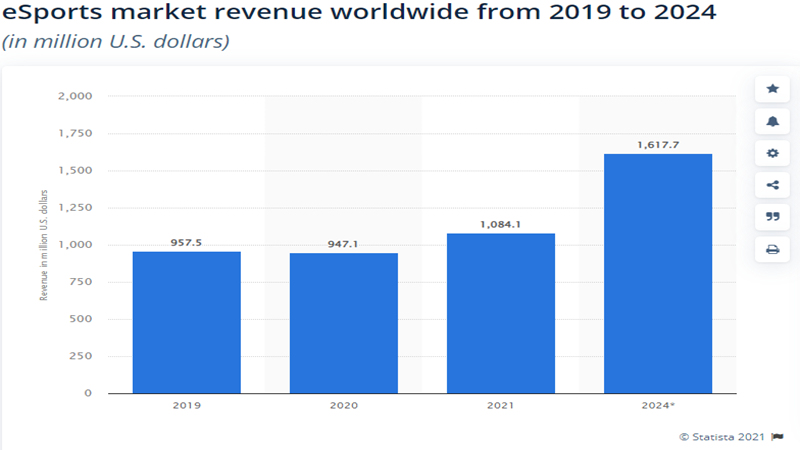The width and height of the screenshot is (800, 450).
Task: Click the 2021 revenue bar
Action: pyautogui.click(x=501, y=313)
